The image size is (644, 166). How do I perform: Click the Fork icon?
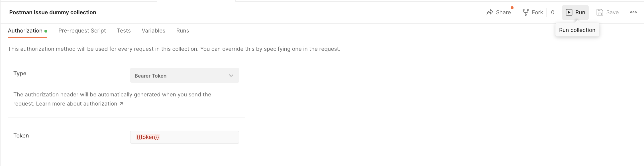click(525, 12)
